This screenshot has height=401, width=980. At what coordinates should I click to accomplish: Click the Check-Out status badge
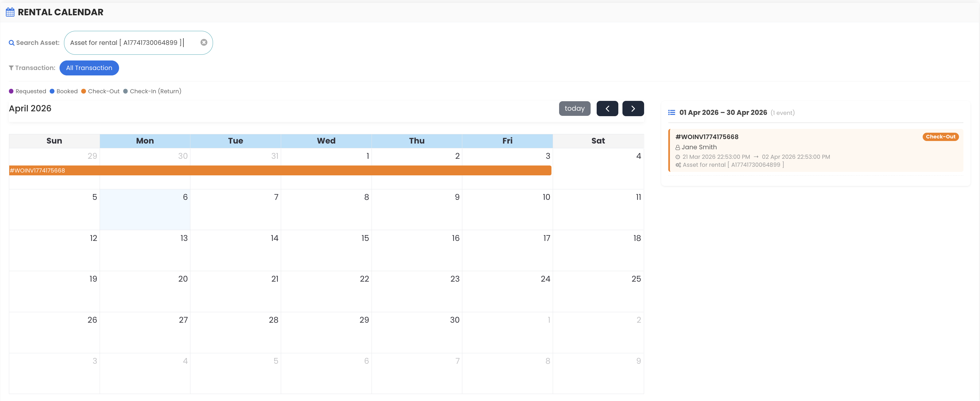[940, 137]
